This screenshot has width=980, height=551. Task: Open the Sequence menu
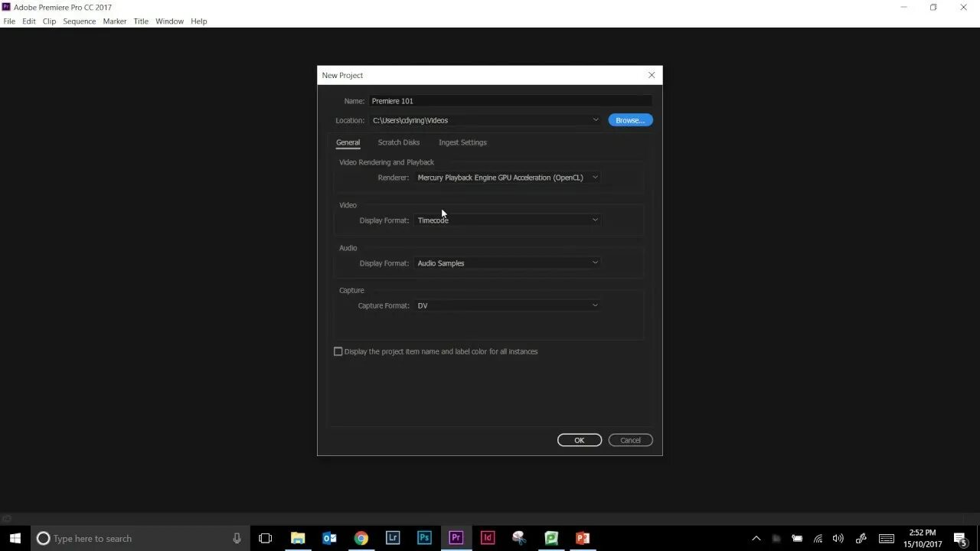pos(80,21)
